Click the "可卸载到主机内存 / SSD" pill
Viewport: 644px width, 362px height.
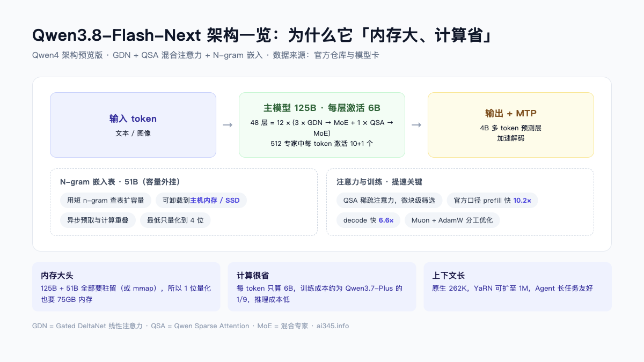pyautogui.click(x=201, y=201)
